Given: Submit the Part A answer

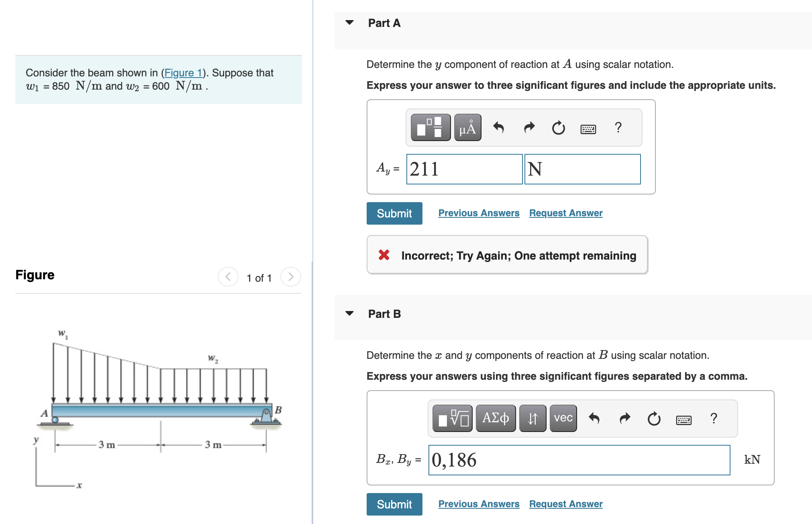Looking at the screenshot, I should pyautogui.click(x=394, y=213).
